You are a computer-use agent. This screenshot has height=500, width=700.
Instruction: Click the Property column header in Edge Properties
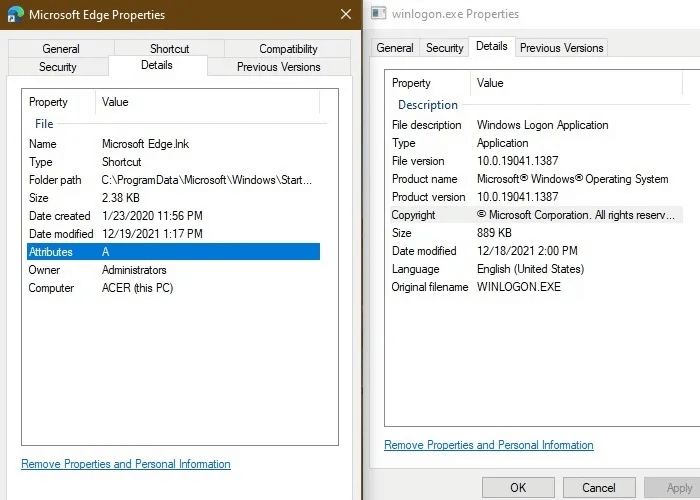click(49, 102)
